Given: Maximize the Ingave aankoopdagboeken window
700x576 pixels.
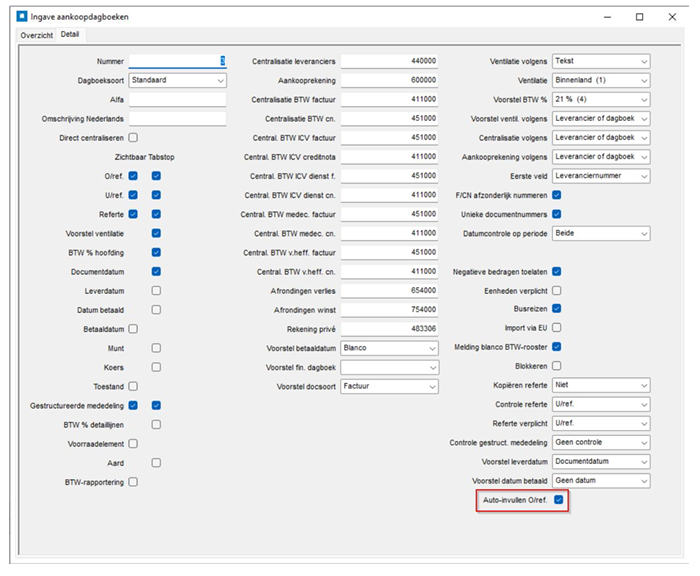Looking at the screenshot, I should (x=639, y=17).
